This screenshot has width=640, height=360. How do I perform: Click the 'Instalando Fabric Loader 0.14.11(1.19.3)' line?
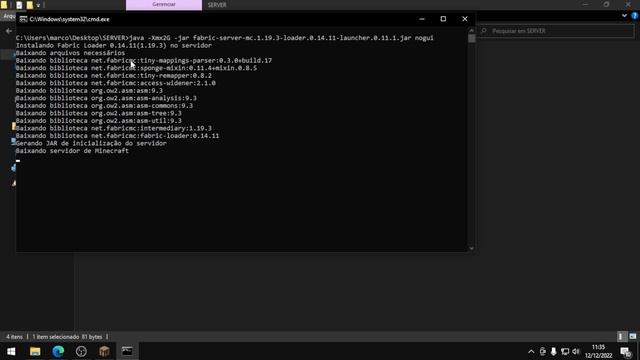coord(113,45)
